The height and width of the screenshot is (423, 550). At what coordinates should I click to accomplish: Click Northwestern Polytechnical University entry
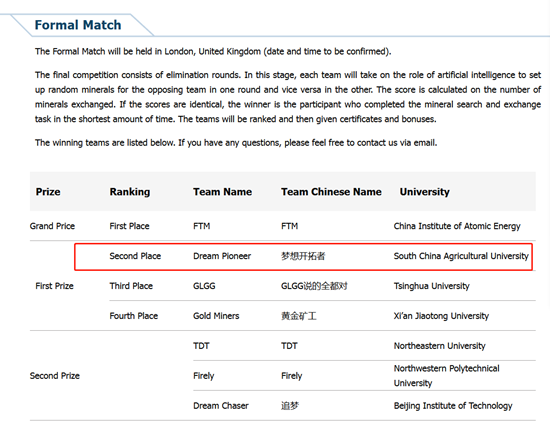tap(447, 376)
